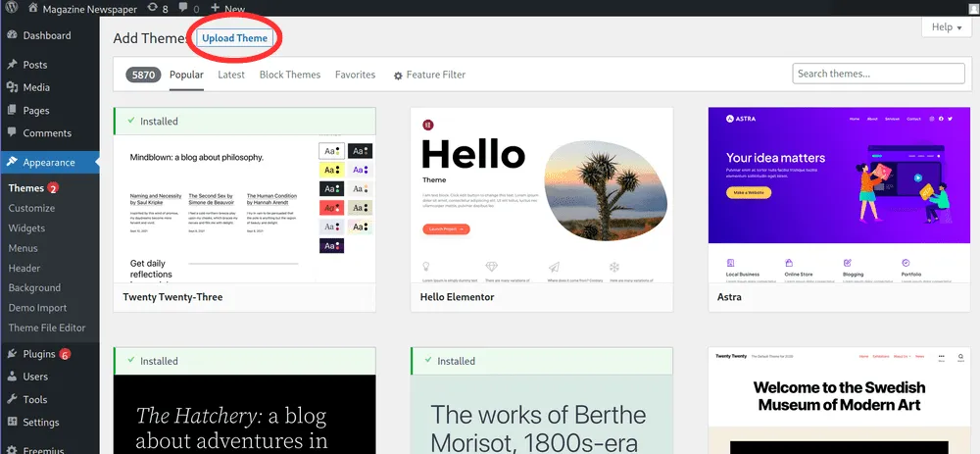This screenshot has height=454, width=980.
Task: Click the Search themes input field
Action: [878, 74]
